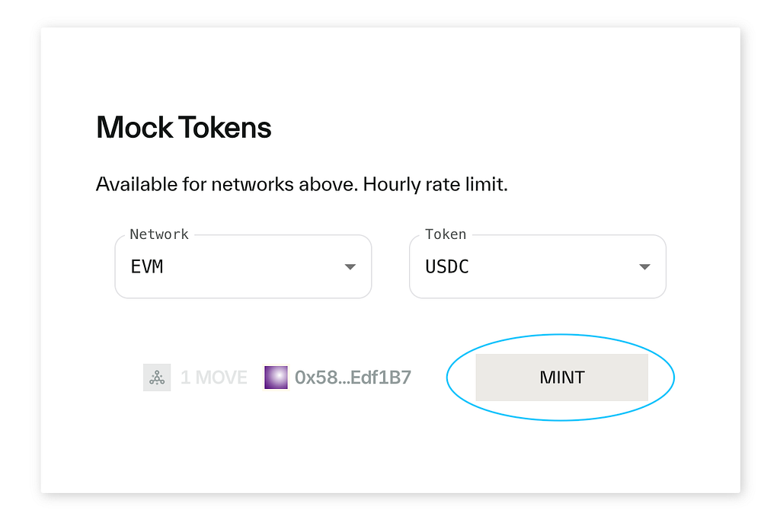780x532 pixels.
Task: Select the EVM value in Network field
Action: tap(147, 267)
